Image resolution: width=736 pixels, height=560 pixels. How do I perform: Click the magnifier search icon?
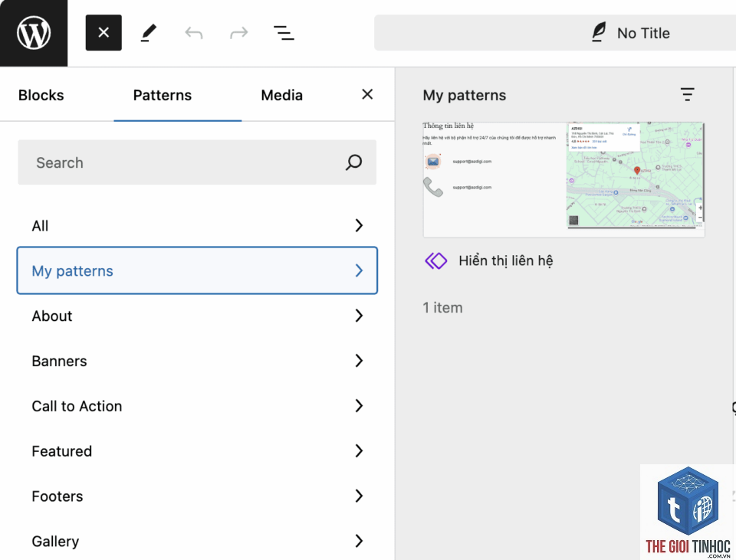coord(354,162)
